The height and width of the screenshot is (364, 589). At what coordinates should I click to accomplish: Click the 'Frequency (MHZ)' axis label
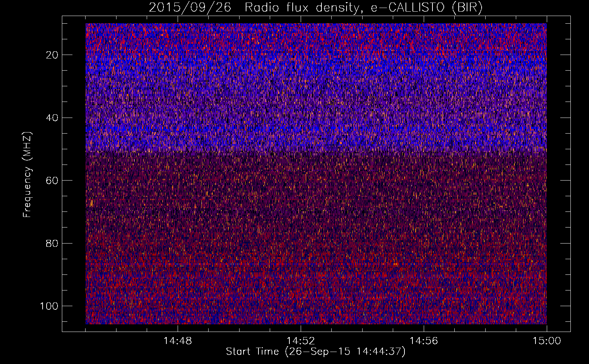(27, 174)
